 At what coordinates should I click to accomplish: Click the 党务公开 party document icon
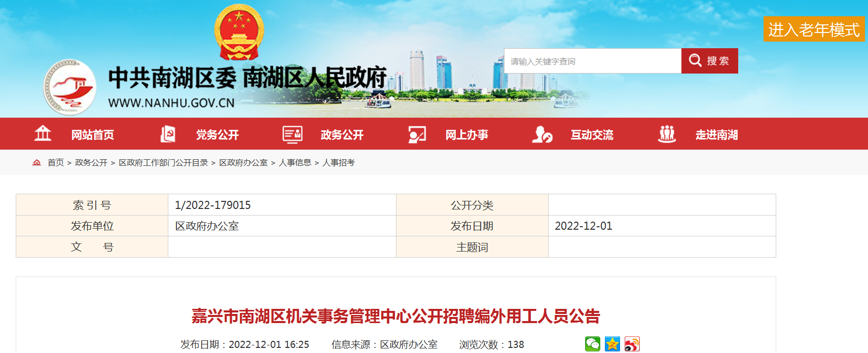[168, 134]
